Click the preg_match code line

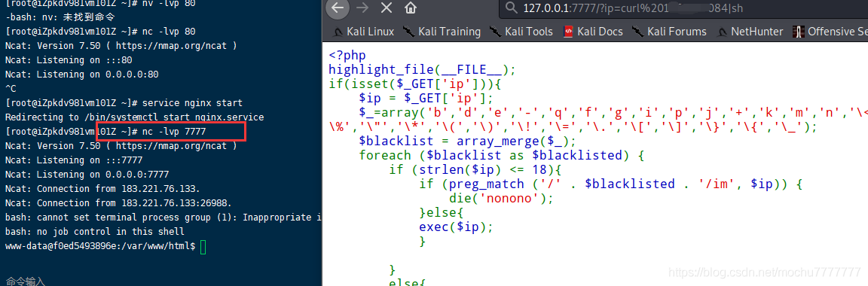point(610,184)
